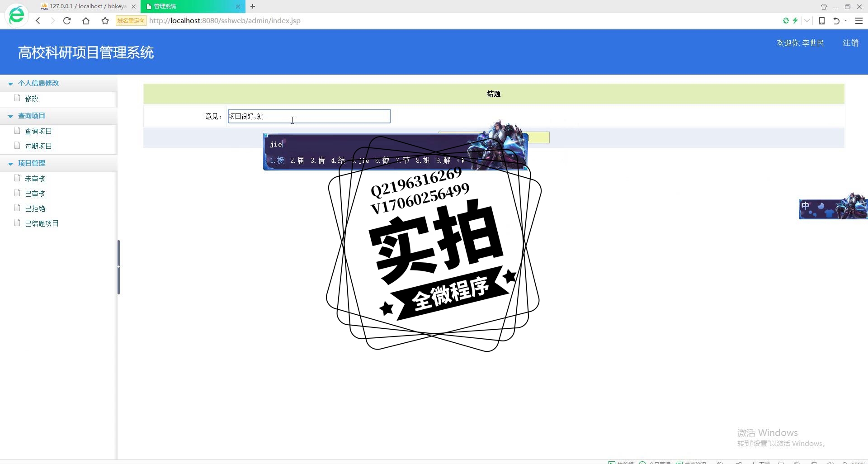Reload the current page
Viewport: 868px width, 464px height.
[67, 21]
